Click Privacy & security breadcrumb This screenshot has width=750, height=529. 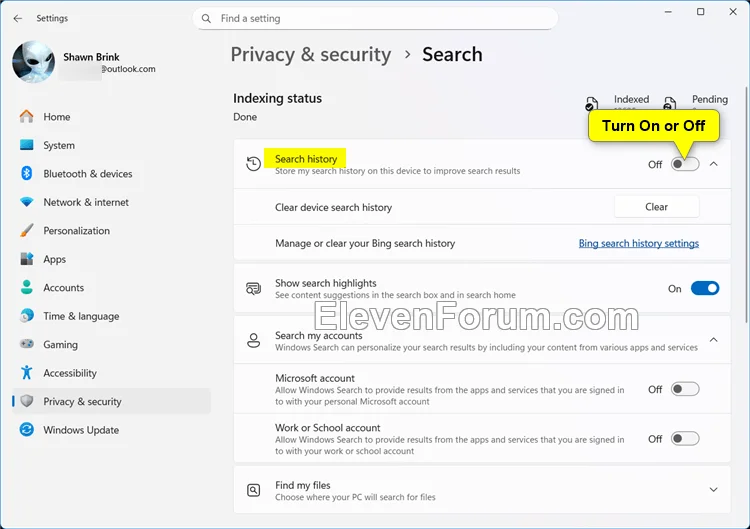[311, 55]
